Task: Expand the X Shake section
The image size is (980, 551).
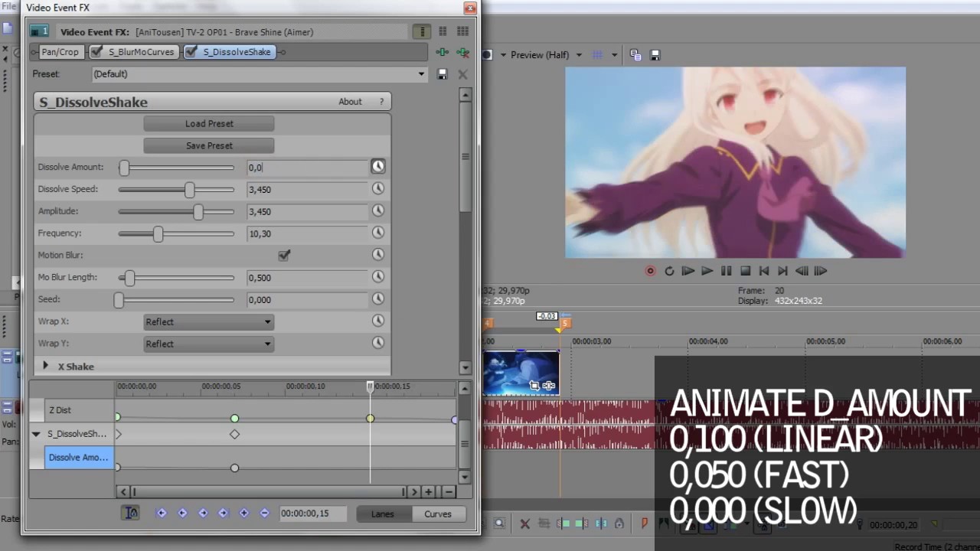Action: point(45,366)
